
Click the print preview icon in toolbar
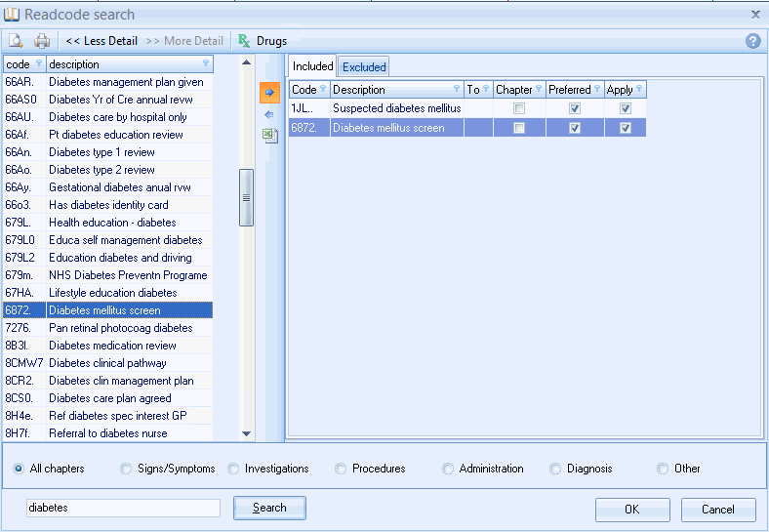point(17,41)
